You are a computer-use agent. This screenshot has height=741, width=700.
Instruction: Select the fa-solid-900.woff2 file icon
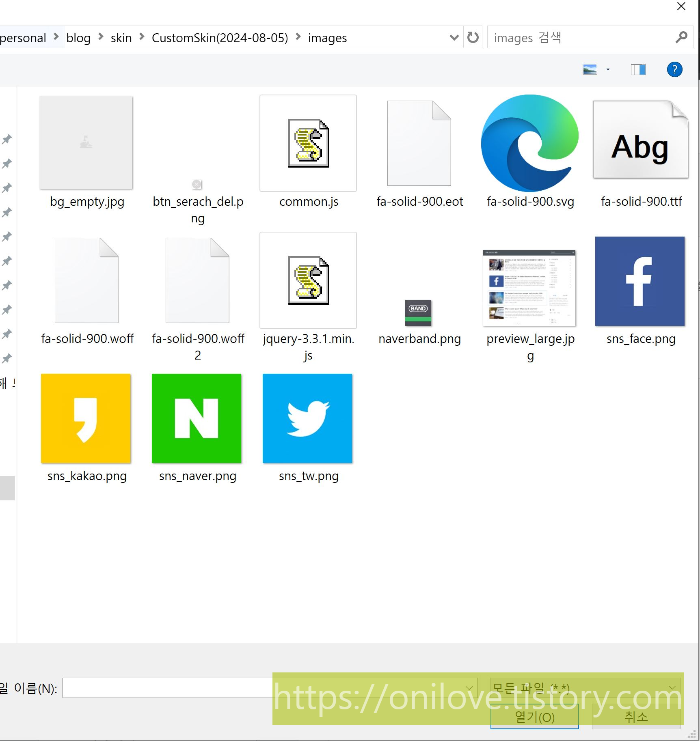coord(197,280)
